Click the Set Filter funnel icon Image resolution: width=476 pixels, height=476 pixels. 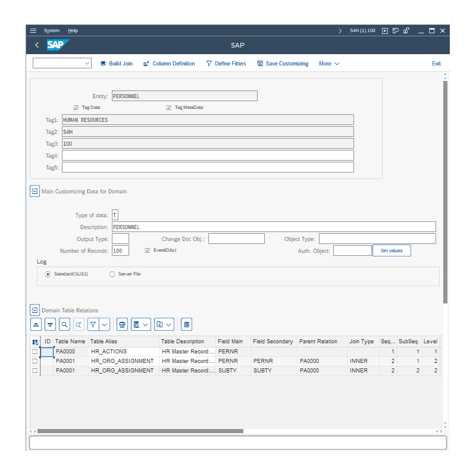click(93, 324)
